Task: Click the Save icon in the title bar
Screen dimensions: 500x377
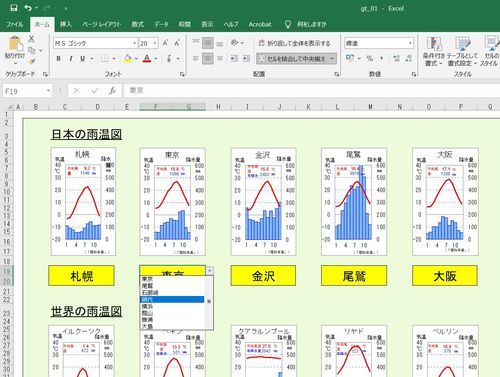Action: pos(14,8)
